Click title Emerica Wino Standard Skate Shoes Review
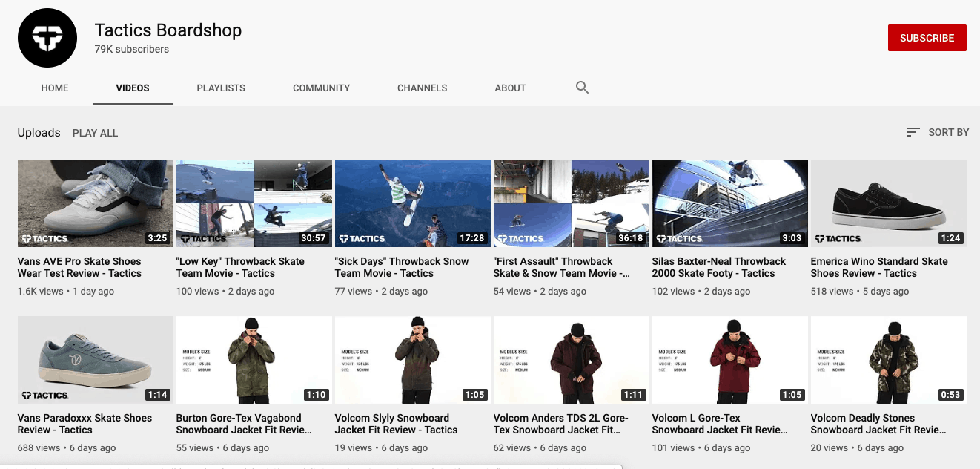This screenshot has height=469, width=980. coord(879,267)
